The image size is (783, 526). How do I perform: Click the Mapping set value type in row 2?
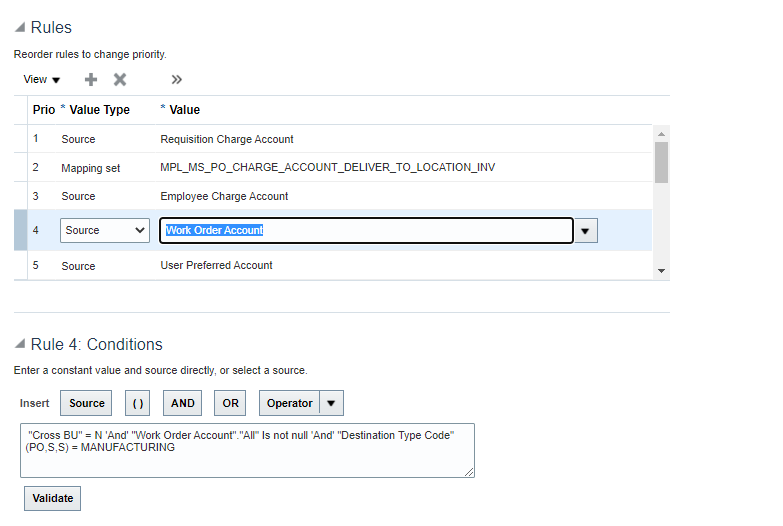[90, 168]
